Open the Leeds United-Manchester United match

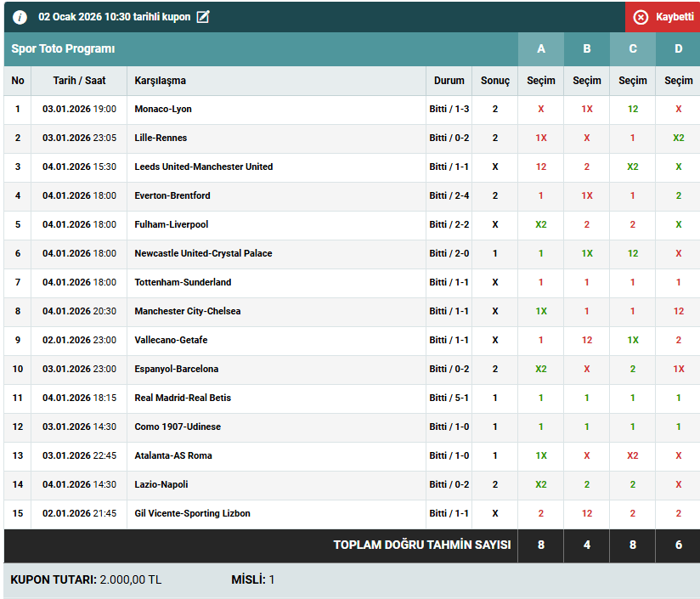pyautogui.click(x=204, y=167)
